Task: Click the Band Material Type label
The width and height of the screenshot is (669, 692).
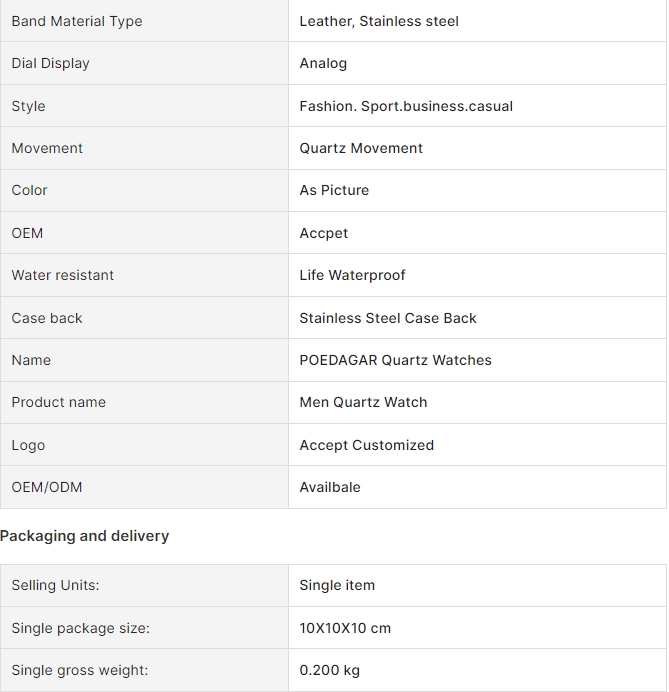Action: [x=77, y=21]
